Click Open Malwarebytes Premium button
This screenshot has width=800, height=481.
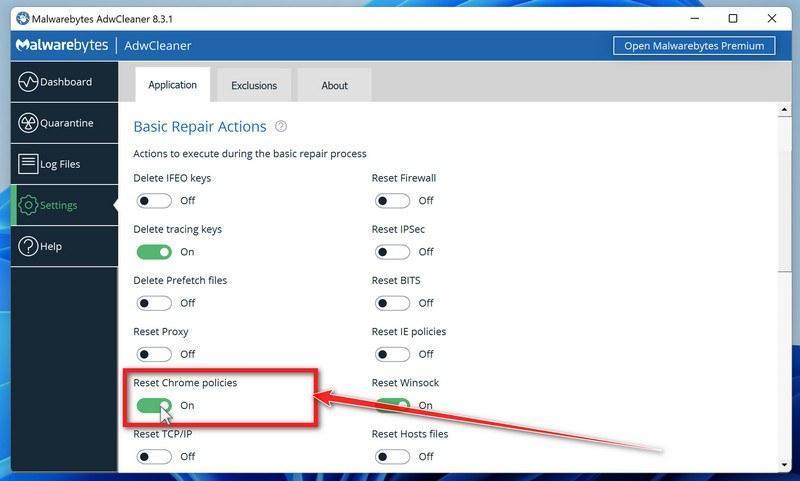(694, 46)
